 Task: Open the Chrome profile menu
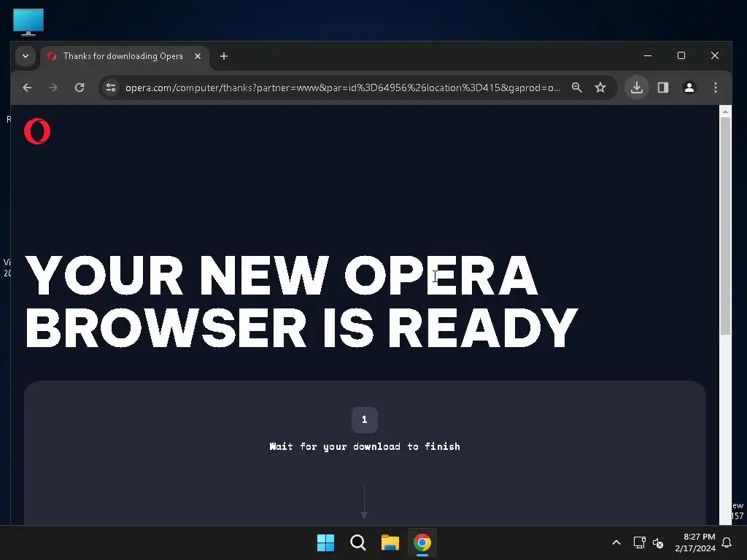point(689,87)
